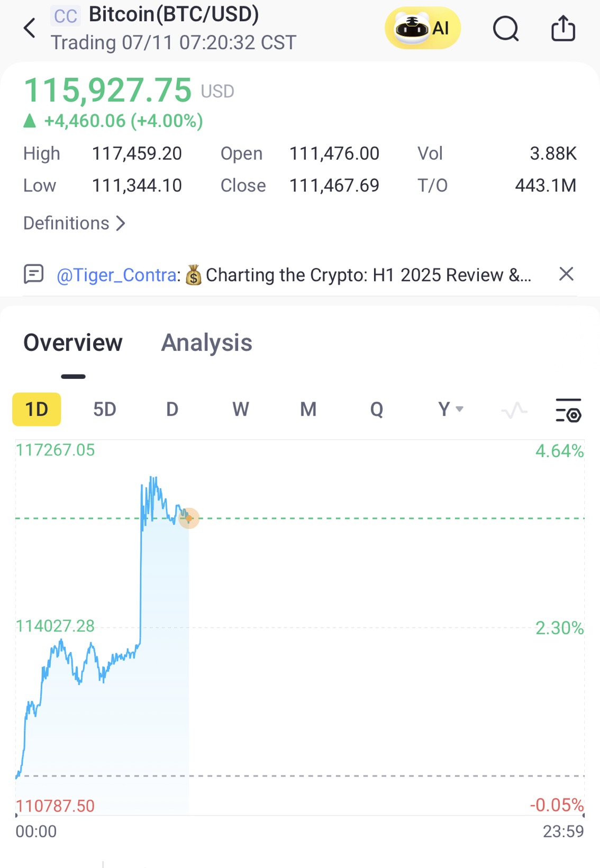Select the 1D time range
The image size is (600, 868).
37,409
